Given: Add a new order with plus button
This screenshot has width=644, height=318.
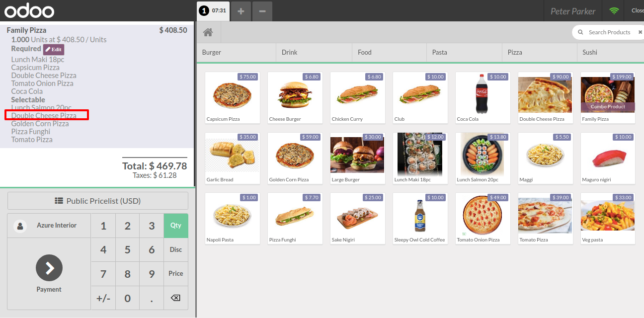Looking at the screenshot, I should coord(241,11).
